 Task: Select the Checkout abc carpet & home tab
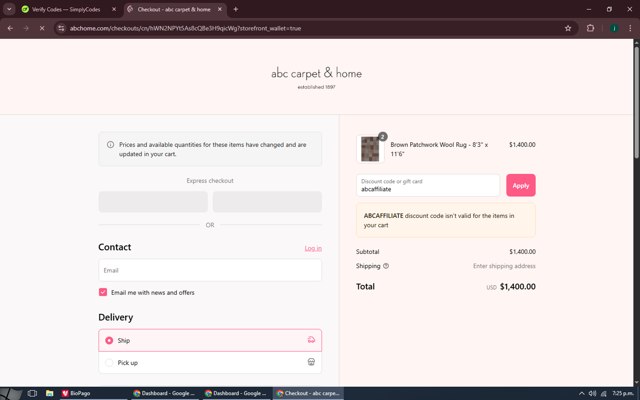tap(173, 9)
